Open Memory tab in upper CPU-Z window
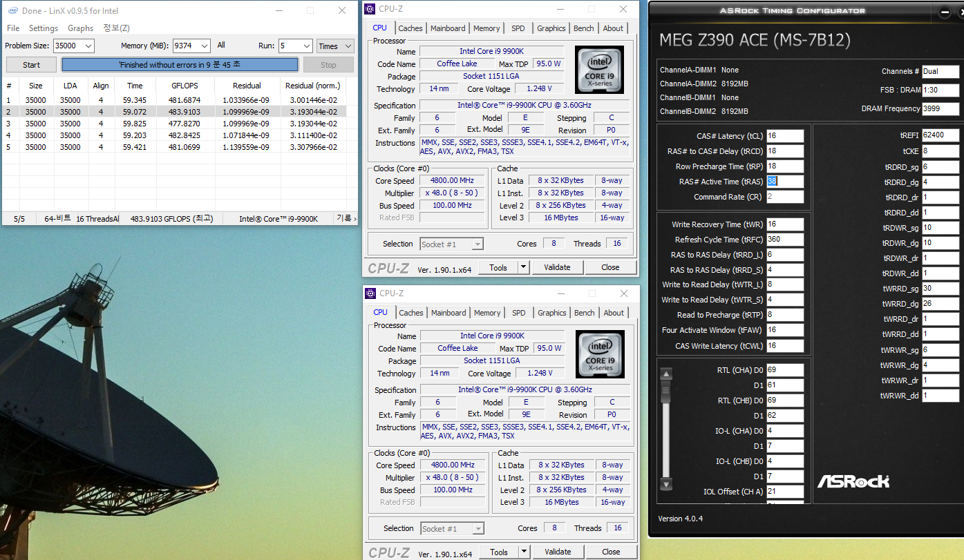Image resolution: width=964 pixels, height=560 pixels. pos(486,28)
